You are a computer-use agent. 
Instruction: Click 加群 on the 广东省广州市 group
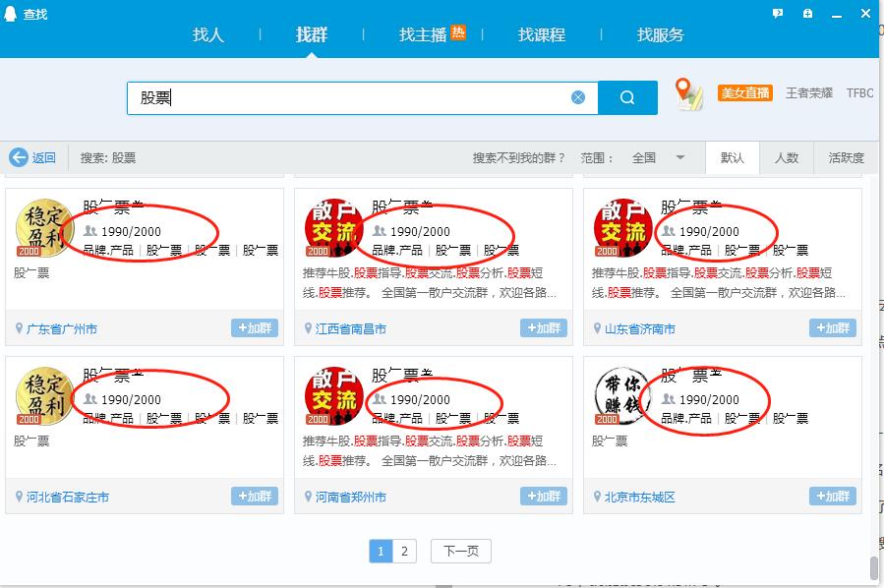254,329
